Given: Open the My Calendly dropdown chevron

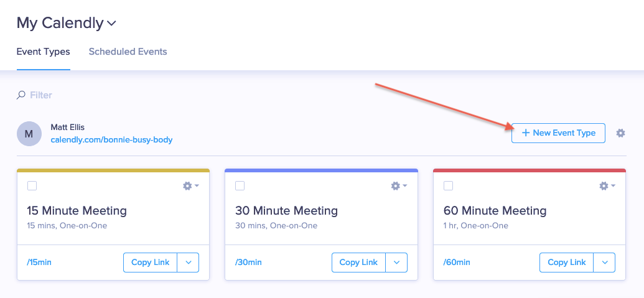Looking at the screenshot, I should coord(111,24).
